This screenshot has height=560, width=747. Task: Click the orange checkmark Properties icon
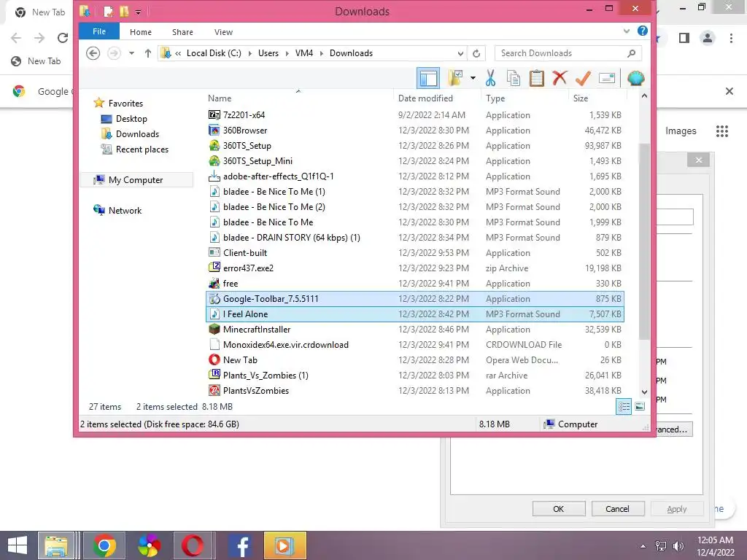583,77
